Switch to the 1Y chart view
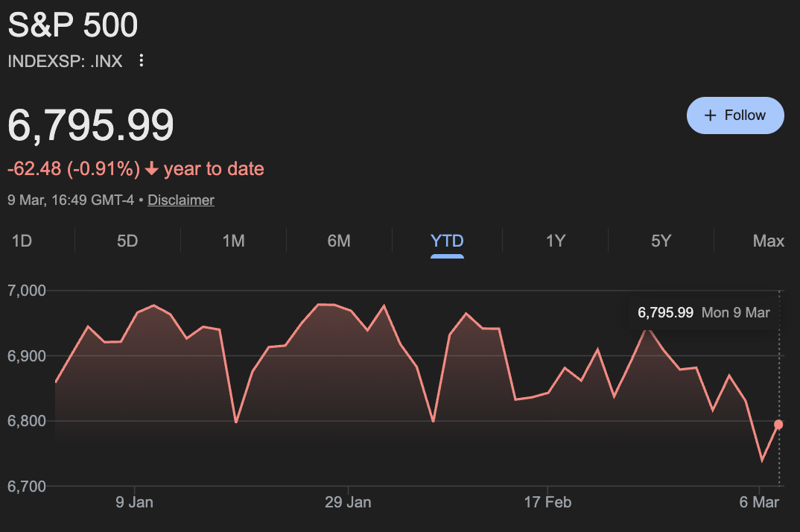The image size is (800, 532). coord(554,241)
